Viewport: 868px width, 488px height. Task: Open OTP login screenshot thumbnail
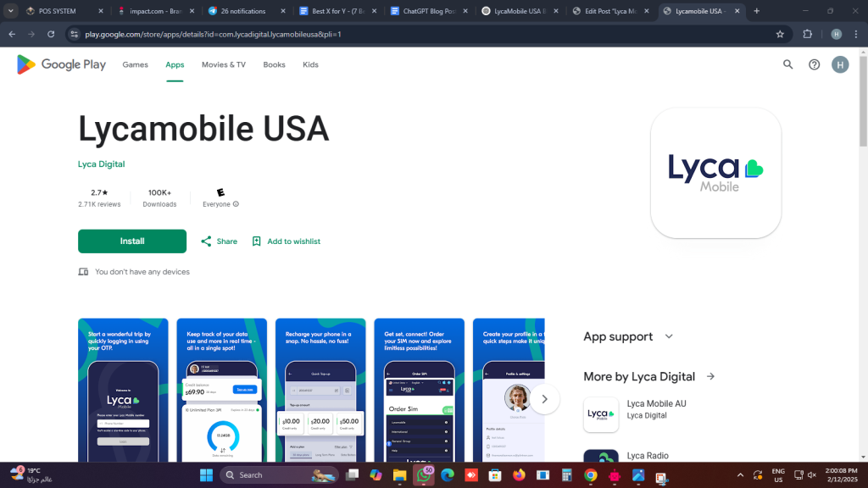[x=123, y=390]
